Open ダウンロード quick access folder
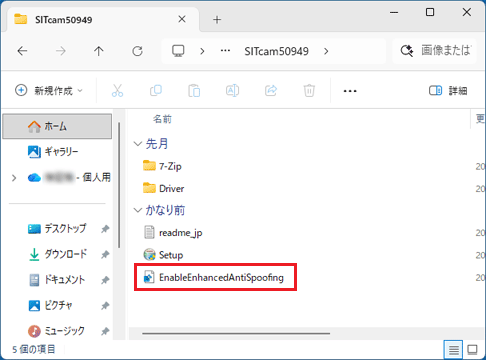486x360 pixels. click(x=57, y=254)
